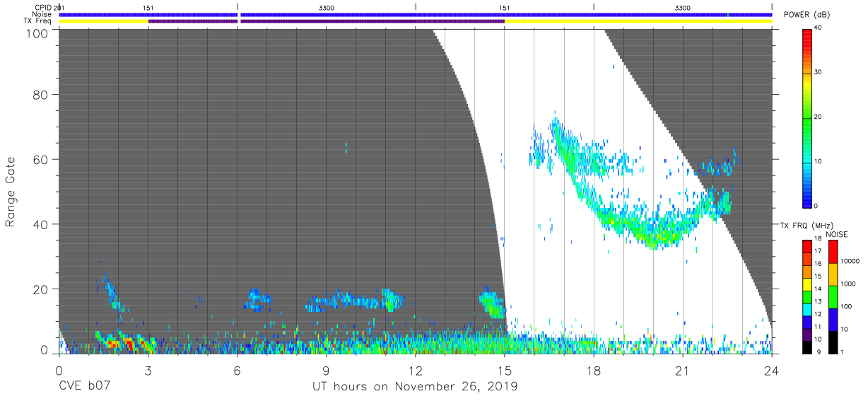Click the Range Gate axis title

point(11,192)
